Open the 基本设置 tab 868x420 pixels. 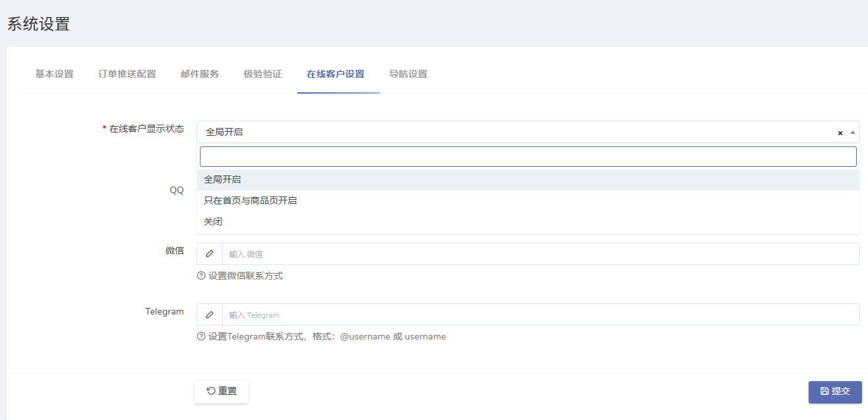click(x=54, y=74)
